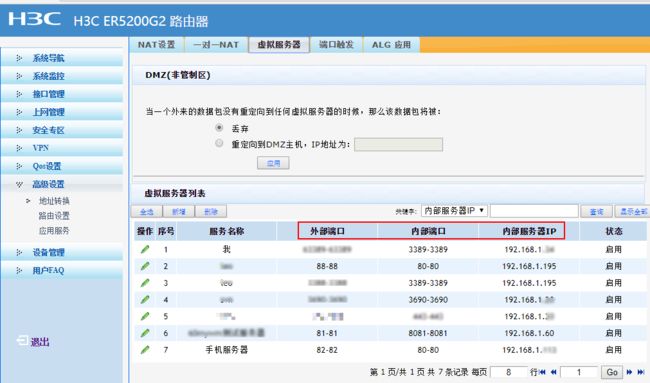Switch to the NAT设置 tab
Viewport: 650px width, 383px height.
156,45
